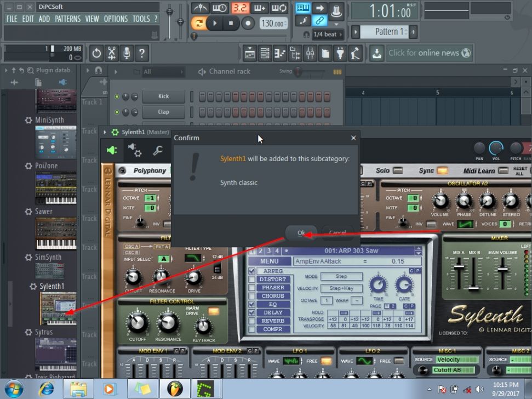Open the wrench settings tab in Sylenth1 wrapper
532x399 pixels.
tap(158, 150)
